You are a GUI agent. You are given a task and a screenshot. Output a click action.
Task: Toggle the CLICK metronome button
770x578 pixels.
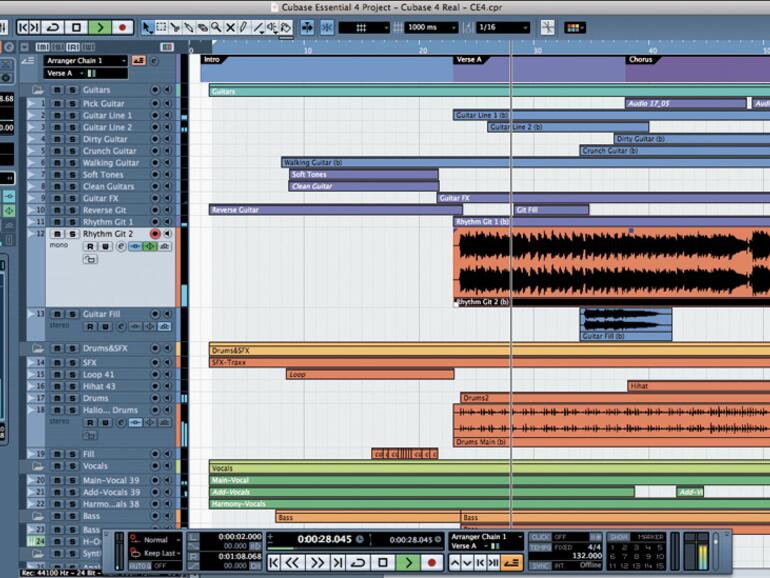coord(539,537)
